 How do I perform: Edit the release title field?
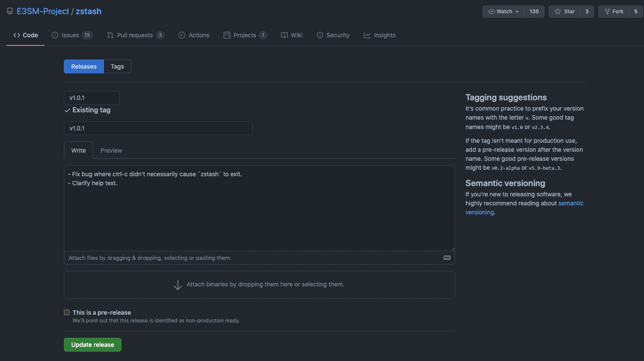click(158, 128)
